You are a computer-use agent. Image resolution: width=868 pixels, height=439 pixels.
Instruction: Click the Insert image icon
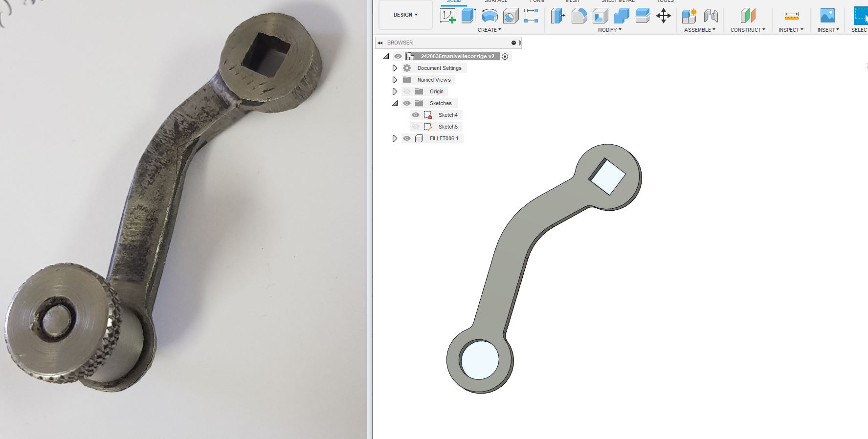[x=827, y=16]
